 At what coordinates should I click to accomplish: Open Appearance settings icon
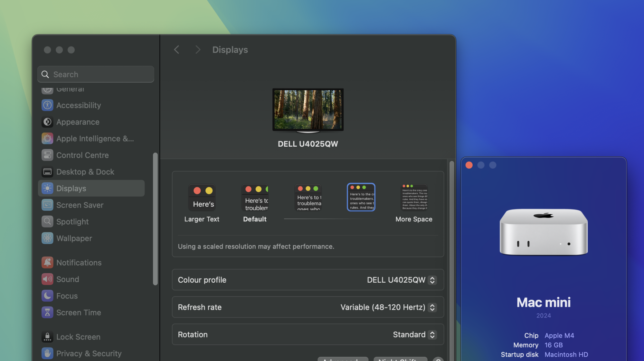[x=47, y=122]
